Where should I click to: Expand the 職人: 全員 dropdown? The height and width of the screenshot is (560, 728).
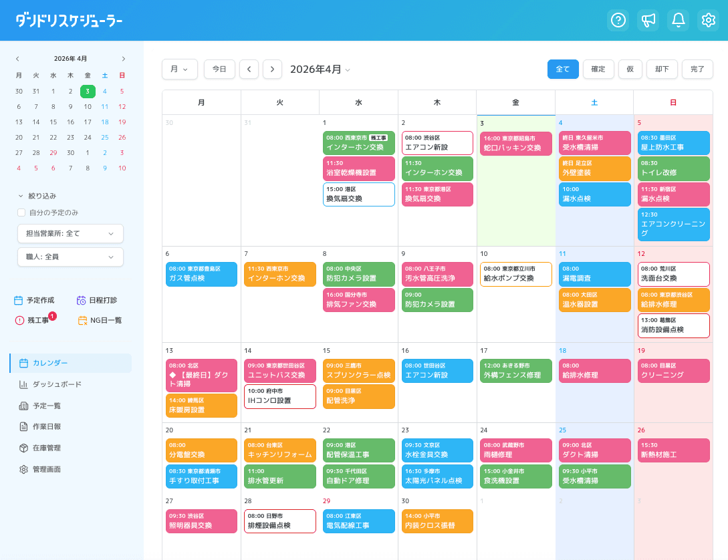[x=70, y=257]
